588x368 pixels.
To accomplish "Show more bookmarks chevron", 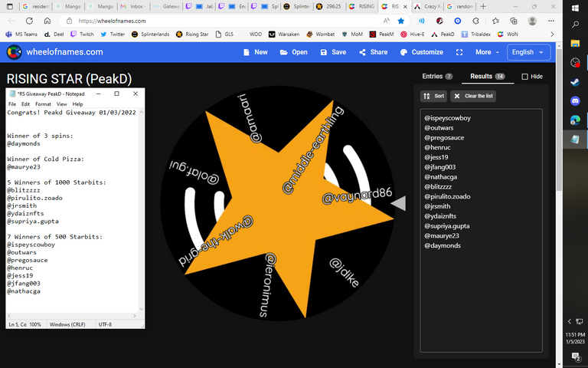I will 551,34.
